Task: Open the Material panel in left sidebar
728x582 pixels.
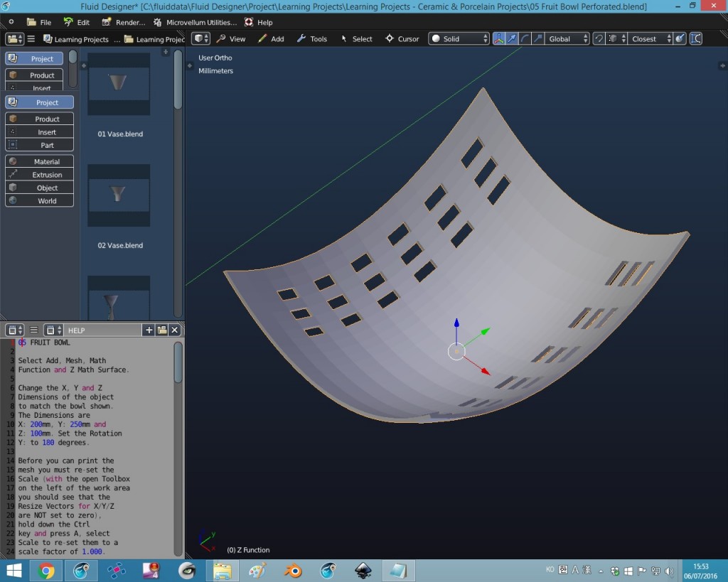Action: pyautogui.click(x=39, y=161)
